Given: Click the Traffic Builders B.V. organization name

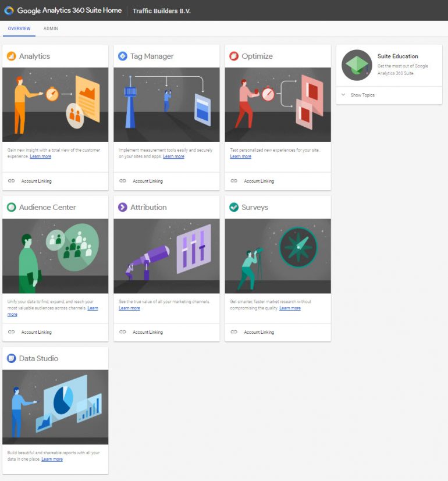Looking at the screenshot, I should pos(162,11).
